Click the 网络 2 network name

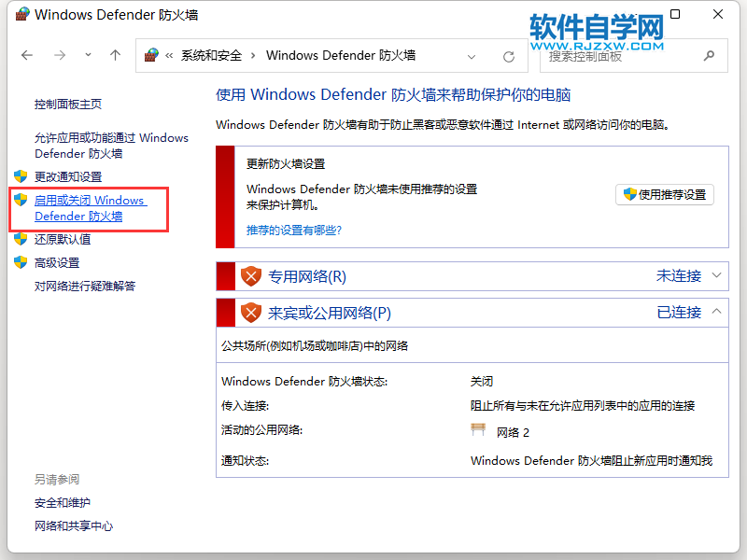pos(513,432)
